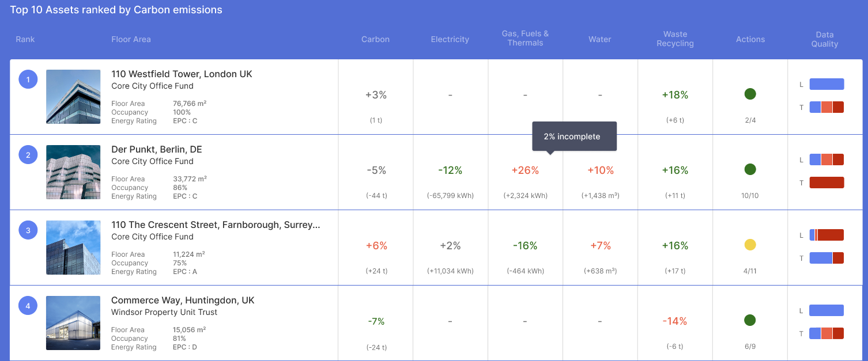Click the Data Quality column header

tap(824, 39)
